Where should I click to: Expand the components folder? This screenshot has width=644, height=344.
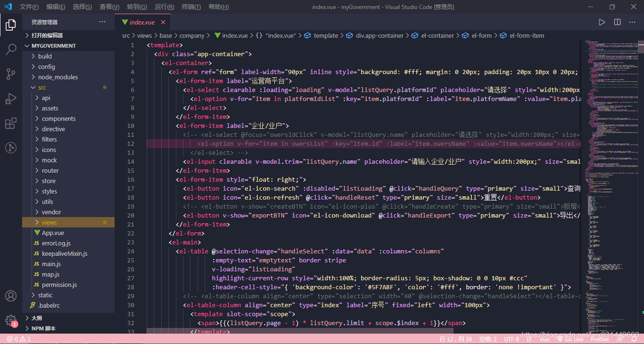pos(68,118)
